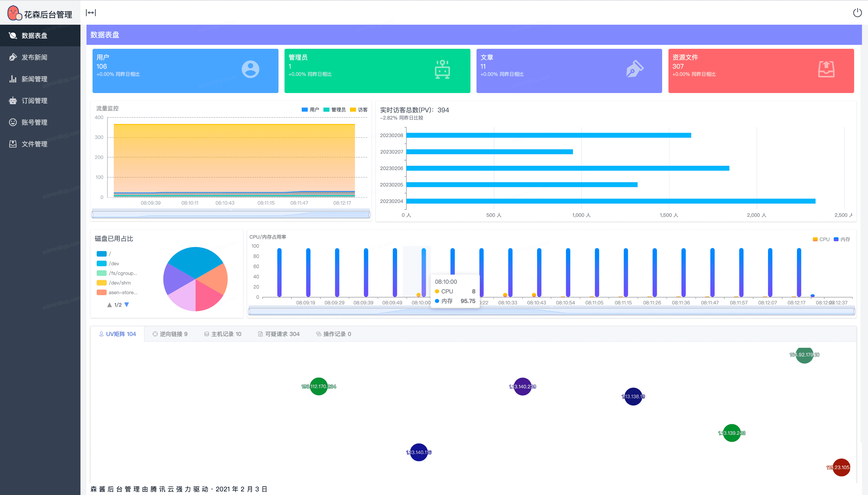Click the 文章 11 statistics card
The width and height of the screenshot is (868, 495).
[569, 71]
